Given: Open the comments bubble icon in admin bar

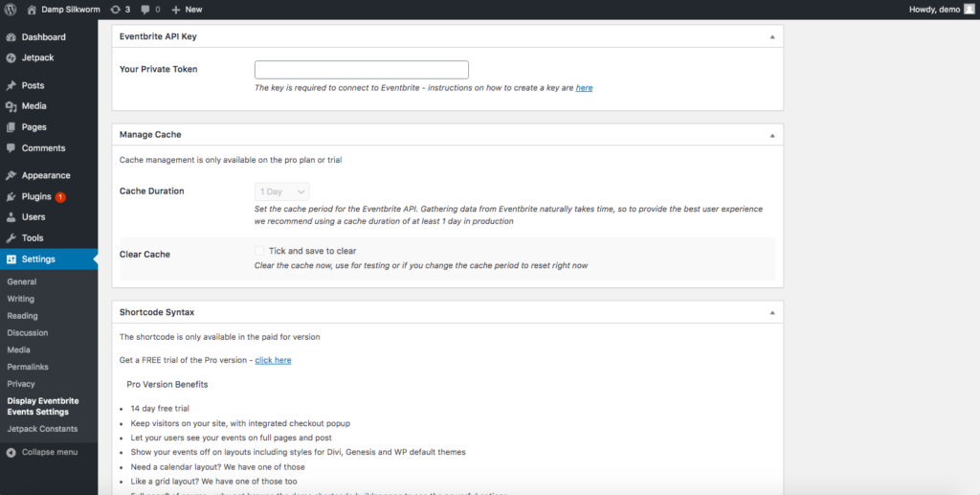Looking at the screenshot, I should (x=145, y=10).
